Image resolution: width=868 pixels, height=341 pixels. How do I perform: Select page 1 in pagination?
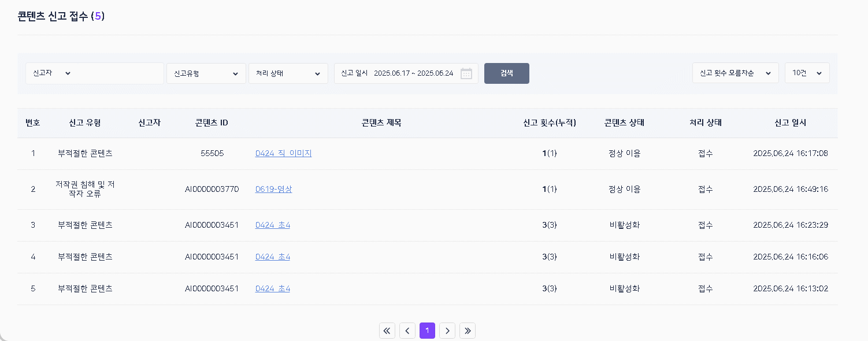tap(427, 331)
